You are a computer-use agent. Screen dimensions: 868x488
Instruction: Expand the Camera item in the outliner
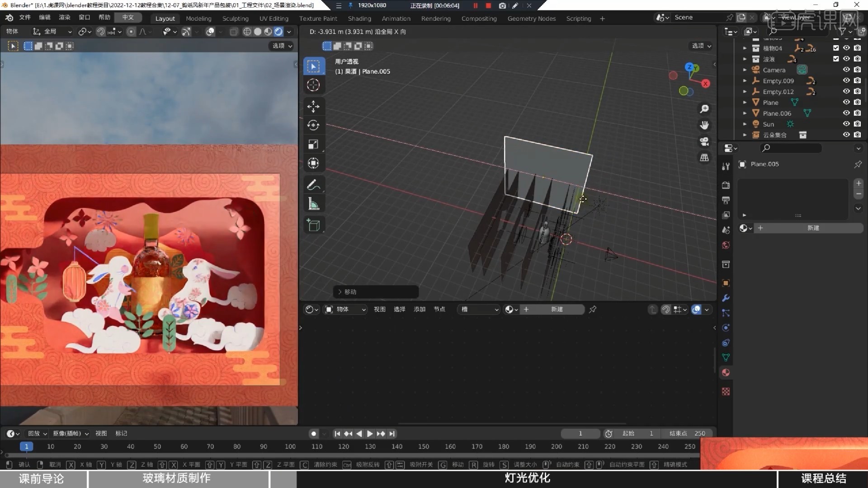point(745,70)
